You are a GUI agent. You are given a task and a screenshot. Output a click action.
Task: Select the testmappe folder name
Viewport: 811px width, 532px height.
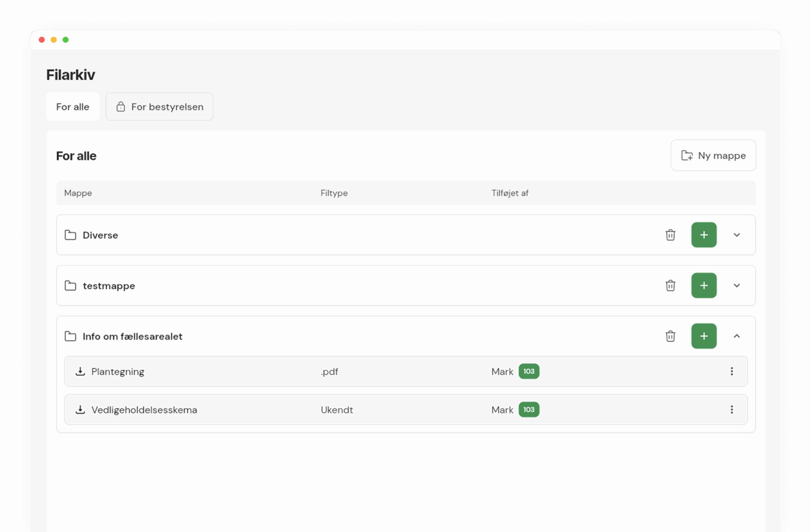coord(109,286)
